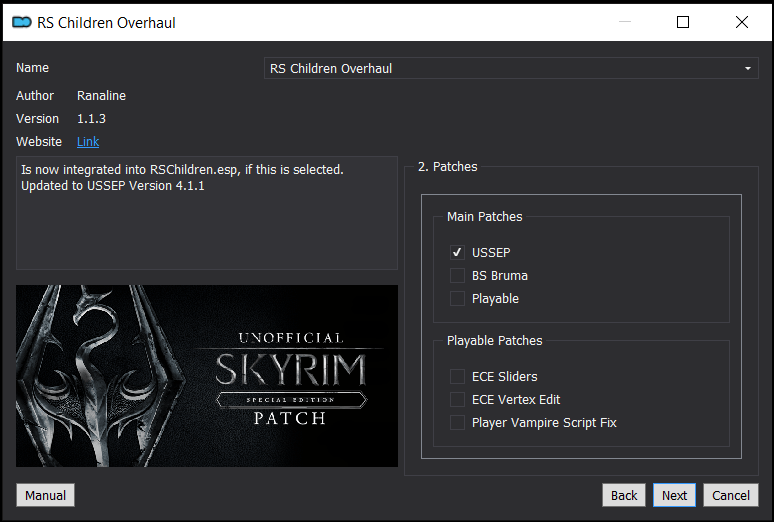Proceed with the Next button

674,495
